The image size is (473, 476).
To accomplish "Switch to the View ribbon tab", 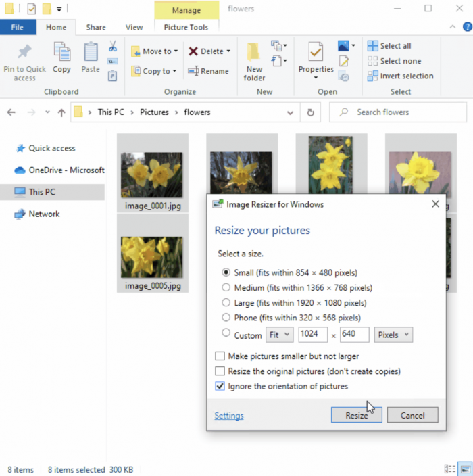I will point(134,28).
